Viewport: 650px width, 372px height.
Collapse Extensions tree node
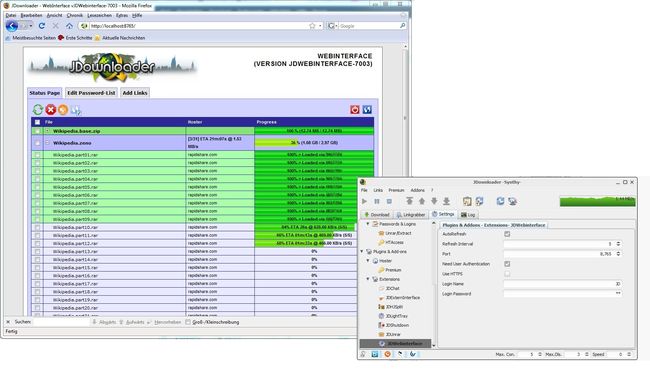pos(368,279)
